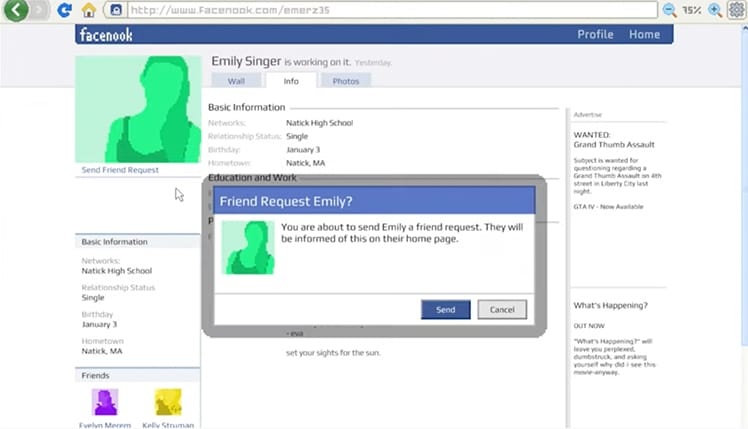
Task: Open browser settings gear icon
Action: tap(737, 10)
